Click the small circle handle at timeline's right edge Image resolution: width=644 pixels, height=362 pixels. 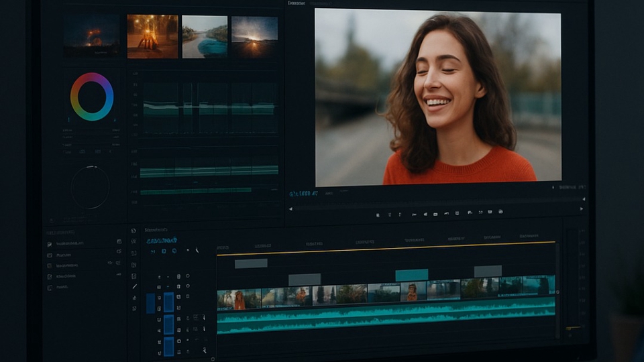click(x=557, y=292)
